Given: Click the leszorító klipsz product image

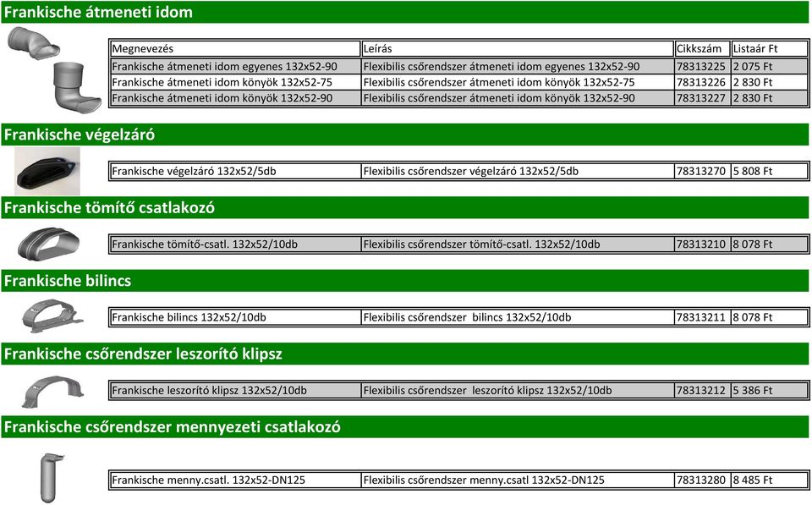Looking at the screenshot, I should coord(52,391).
